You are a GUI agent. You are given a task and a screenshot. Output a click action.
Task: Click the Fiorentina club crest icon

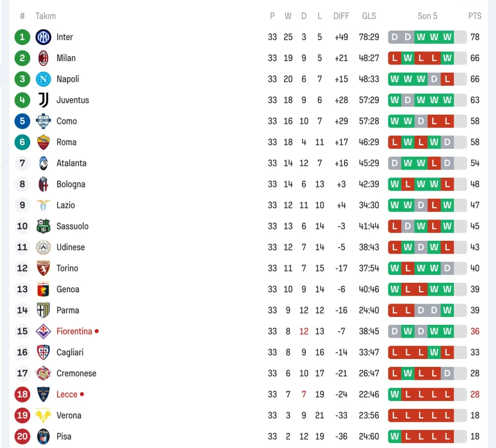(43, 332)
